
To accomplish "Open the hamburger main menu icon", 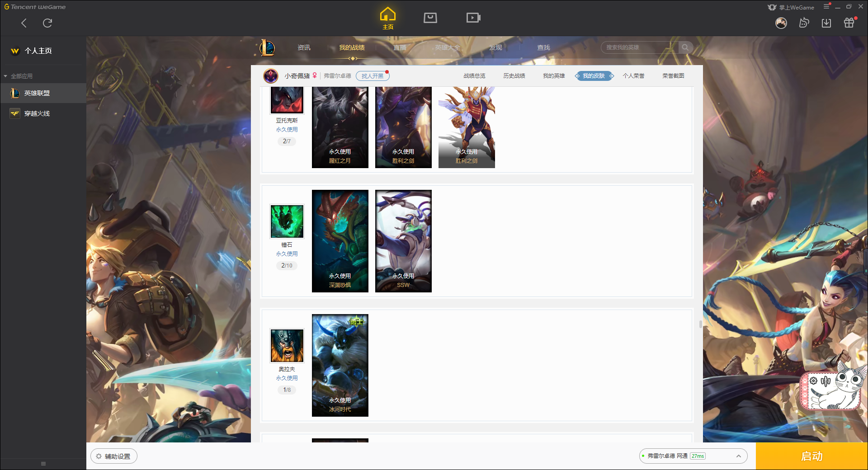I will tap(826, 7).
